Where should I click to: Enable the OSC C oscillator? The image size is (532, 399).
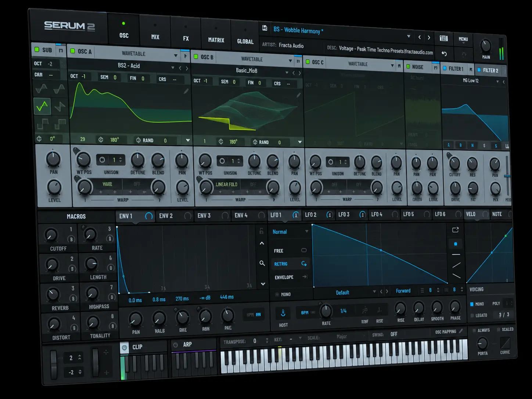tap(308, 62)
